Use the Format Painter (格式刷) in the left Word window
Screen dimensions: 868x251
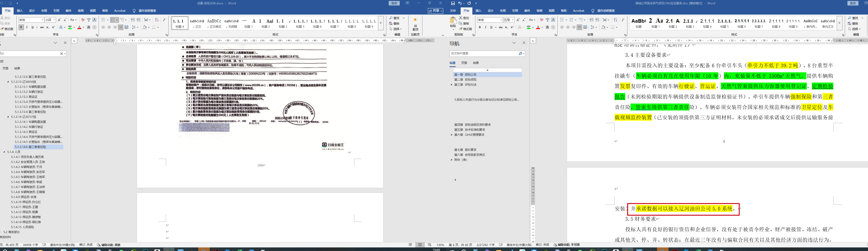7,29
